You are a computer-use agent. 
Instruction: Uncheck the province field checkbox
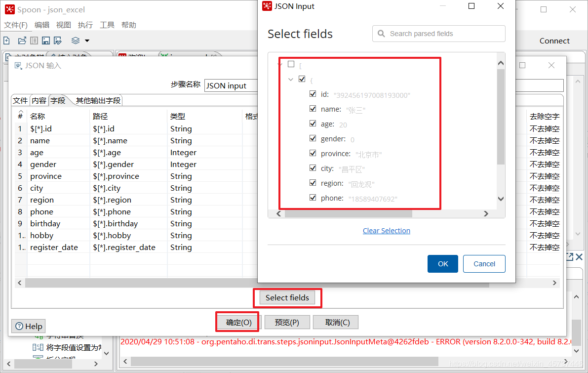click(313, 153)
